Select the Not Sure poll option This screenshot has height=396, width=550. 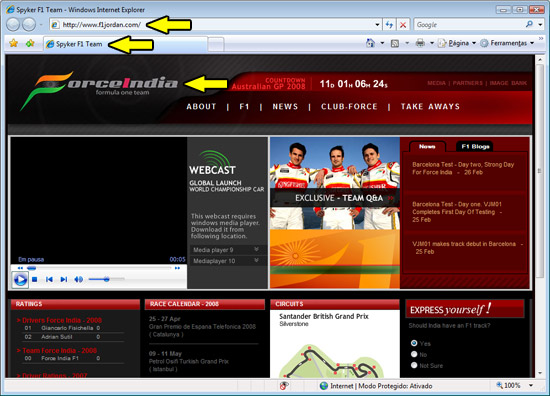(414, 365)
